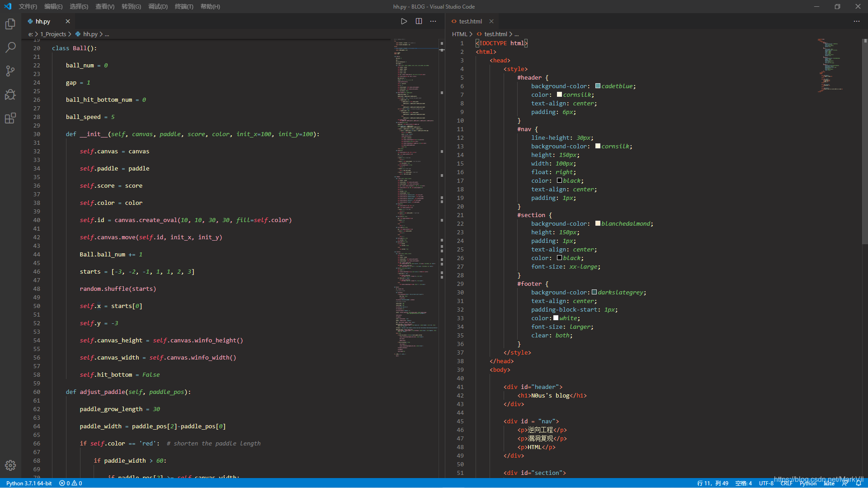Open the 文件(F) menu
The image size is (868, 488).
click(x=28, y=6)
